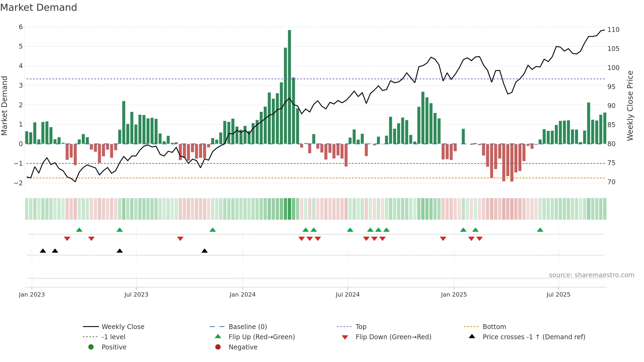Select the first red Flip Down marker on timeline
This screenshot has height=362, width=644.
tap(67, 239)
